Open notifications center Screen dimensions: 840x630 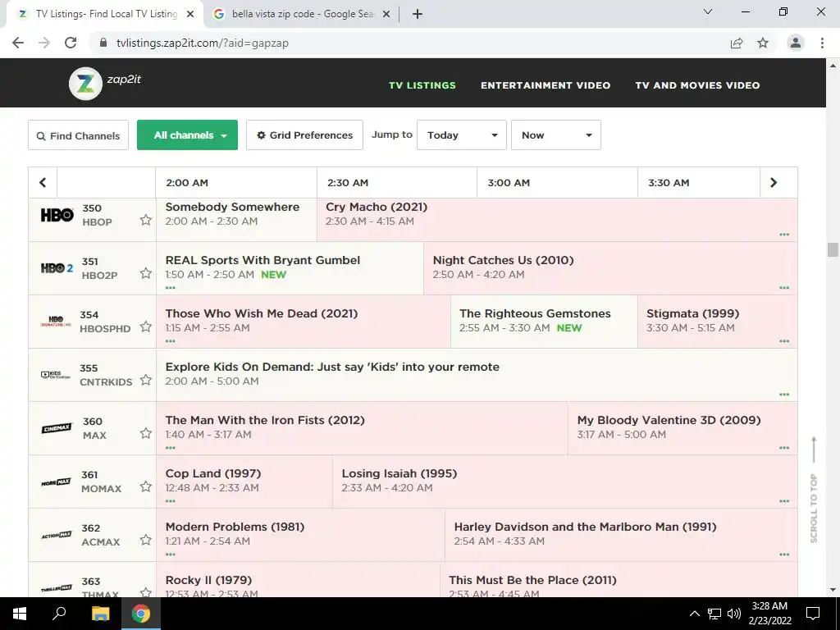coord(813,614)
